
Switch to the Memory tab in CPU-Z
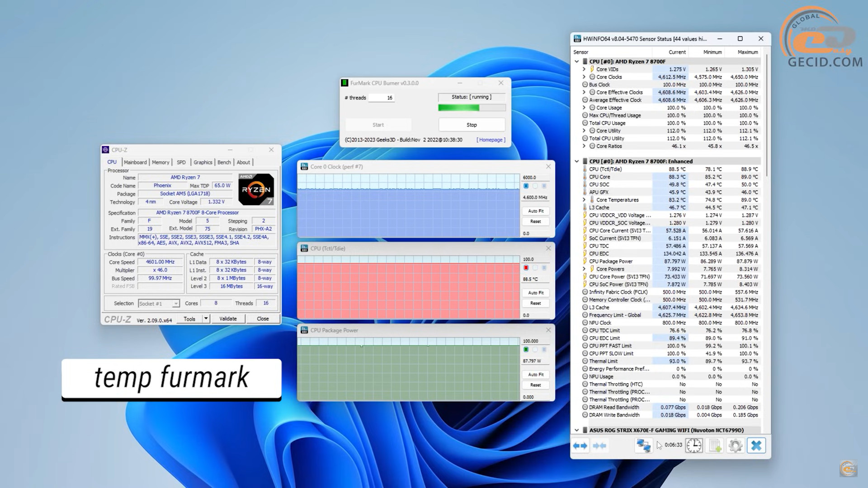(160, 162)
